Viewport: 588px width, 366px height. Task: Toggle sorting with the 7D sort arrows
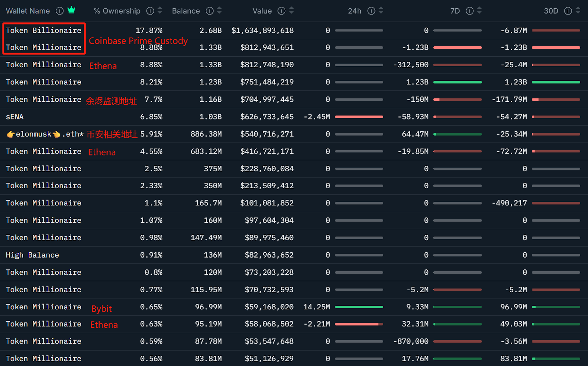coord(479,11)
